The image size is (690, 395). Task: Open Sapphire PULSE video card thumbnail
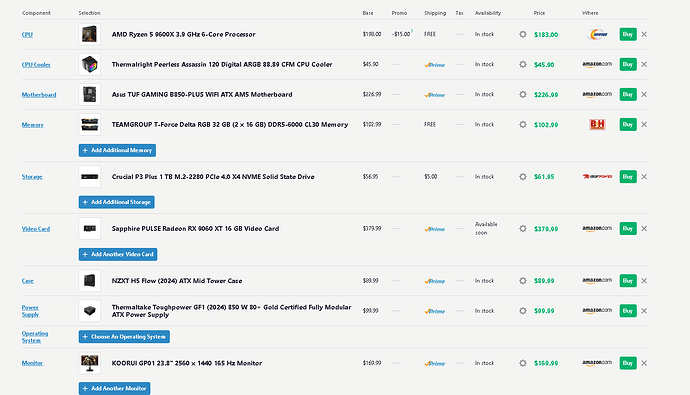tap(90, 229)
